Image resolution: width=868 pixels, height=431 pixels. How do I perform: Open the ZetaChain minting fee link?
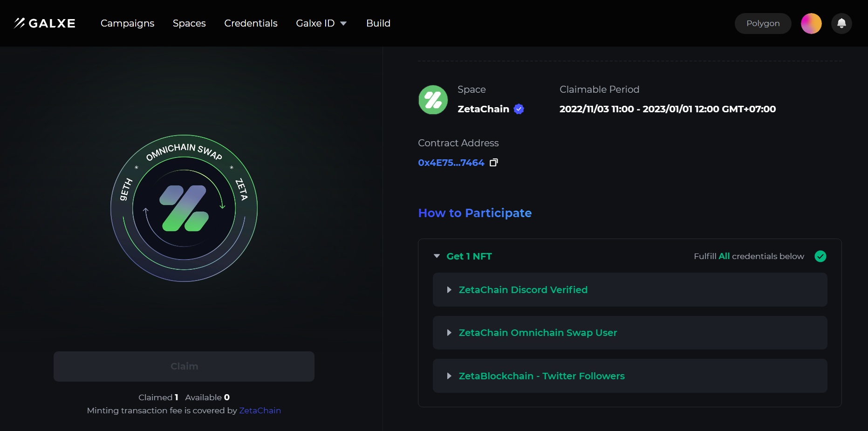tap(260, 410)
